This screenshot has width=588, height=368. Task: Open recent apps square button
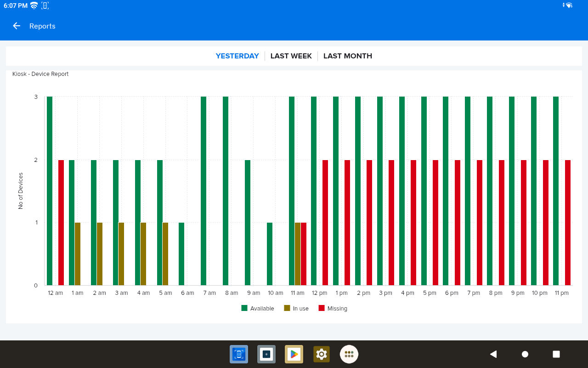[x=556, y=354]
